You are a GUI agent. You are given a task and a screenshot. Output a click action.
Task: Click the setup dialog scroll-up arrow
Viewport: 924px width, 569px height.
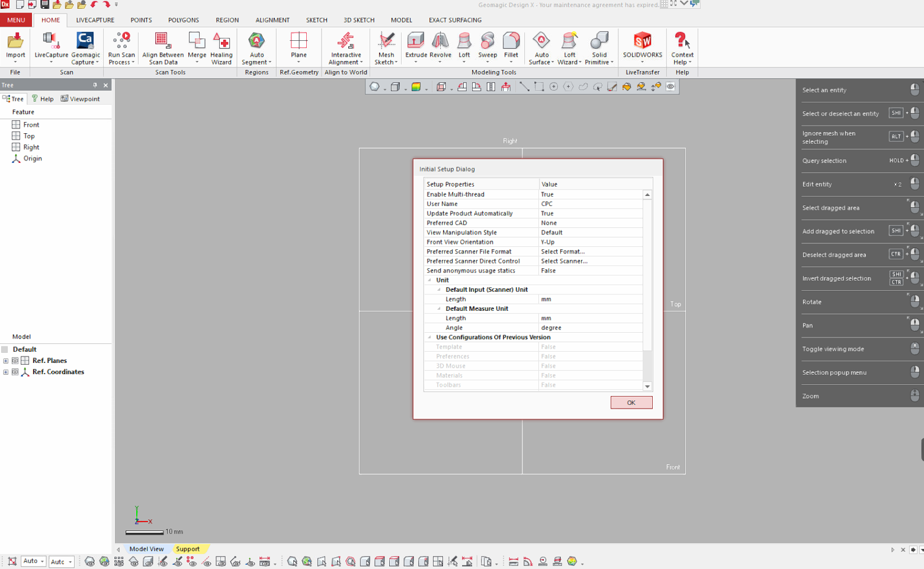tap(647, 195)
